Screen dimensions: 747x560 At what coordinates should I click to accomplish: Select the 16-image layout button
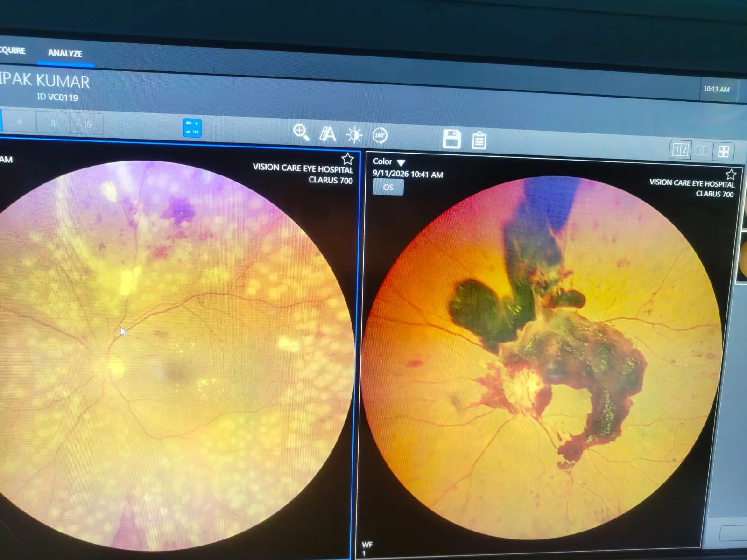87,124
